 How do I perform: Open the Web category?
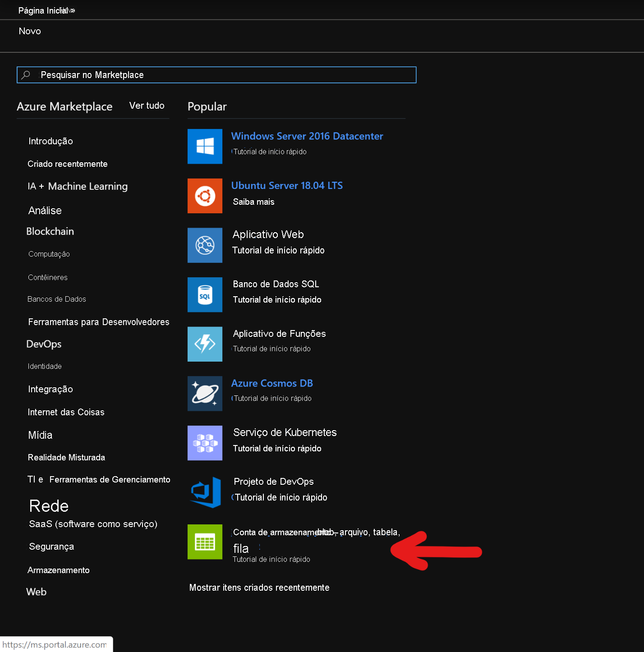coord(37,592)
